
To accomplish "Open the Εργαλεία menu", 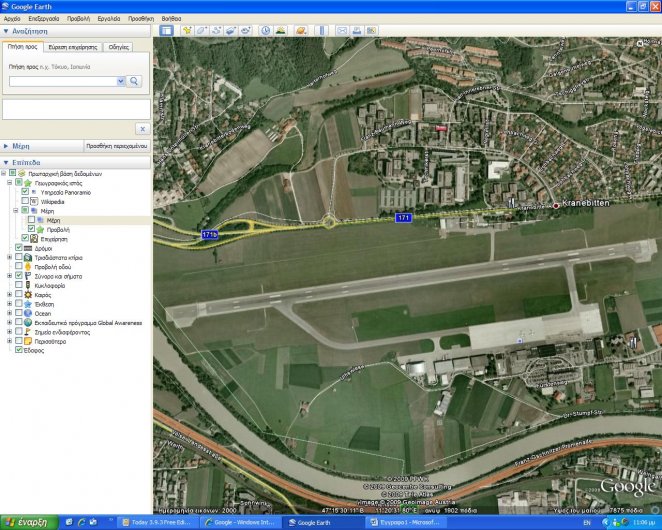I will point(109,19).
